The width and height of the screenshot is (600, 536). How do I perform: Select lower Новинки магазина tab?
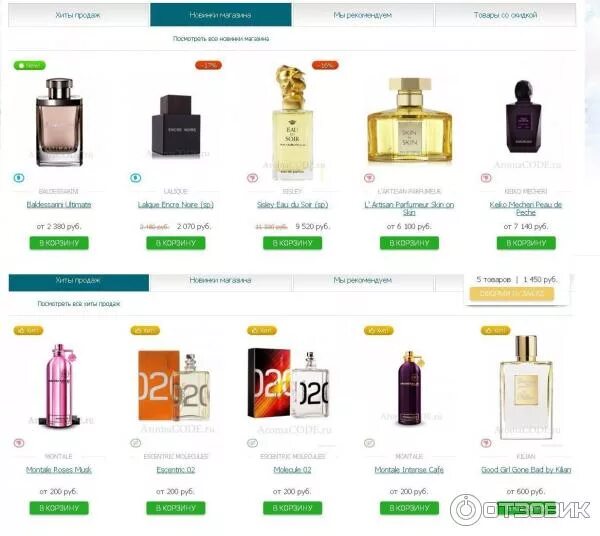(x=220, y=280)
